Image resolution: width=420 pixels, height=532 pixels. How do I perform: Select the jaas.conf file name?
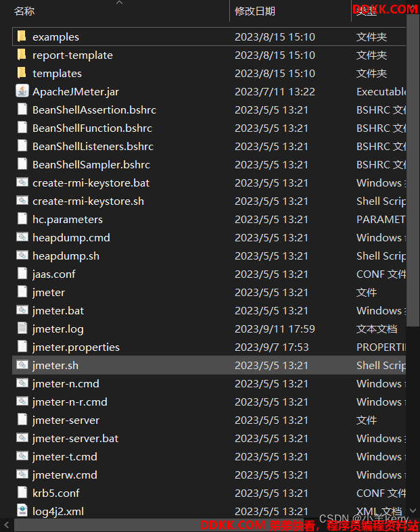point(54,274)
